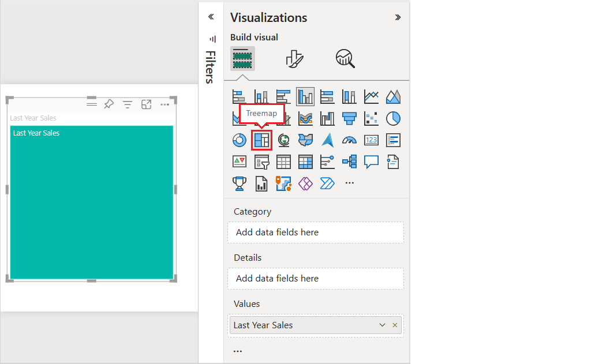This screenshot has width=595, height=364.
Task: Pick the Gauge visualization icon
Action: click(x=349, y=140)
